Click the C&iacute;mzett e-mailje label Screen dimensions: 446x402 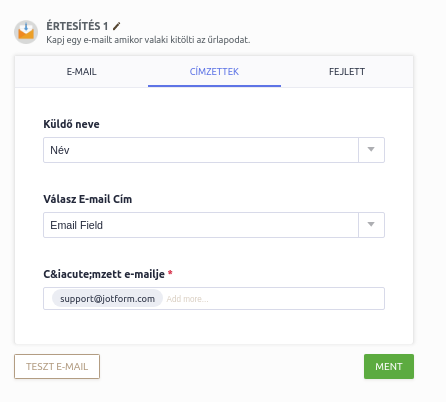[x=104, y=274]
